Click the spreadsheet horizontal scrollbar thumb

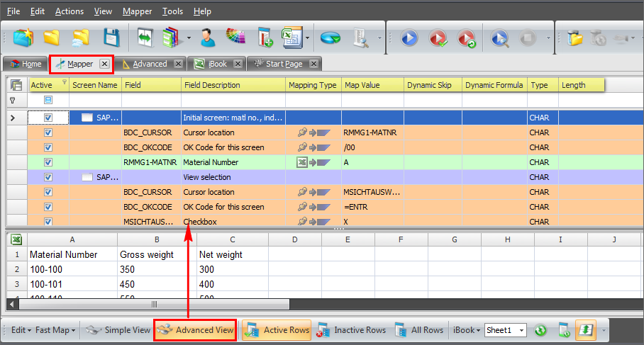pyautogui.click(x=155, y=305)
